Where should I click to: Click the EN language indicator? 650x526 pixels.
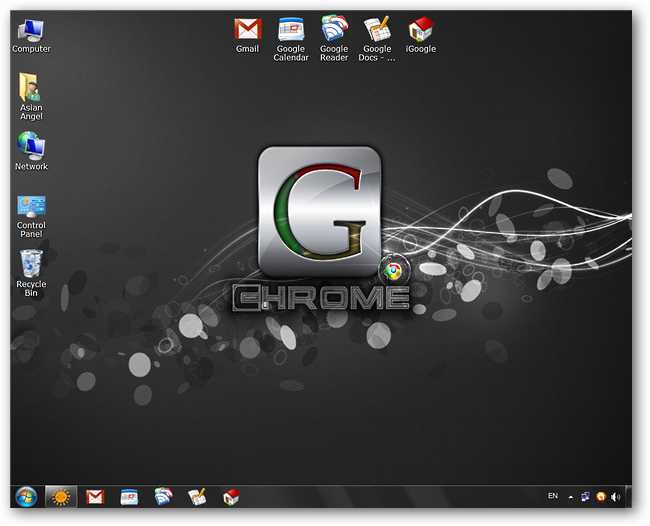tap(553, 496)
